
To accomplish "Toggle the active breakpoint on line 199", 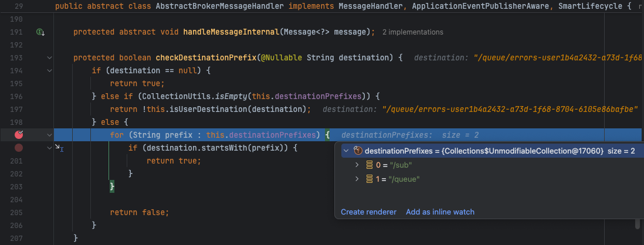I will pyautogui.click(x=19, y=135).
